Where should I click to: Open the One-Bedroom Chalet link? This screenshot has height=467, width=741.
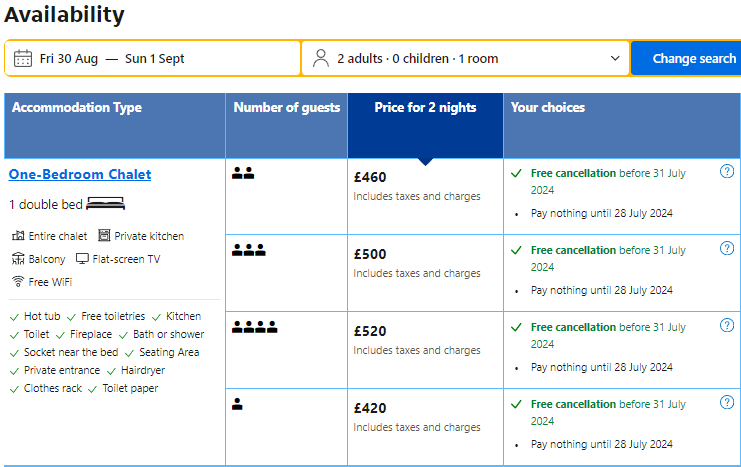[80, 174]
